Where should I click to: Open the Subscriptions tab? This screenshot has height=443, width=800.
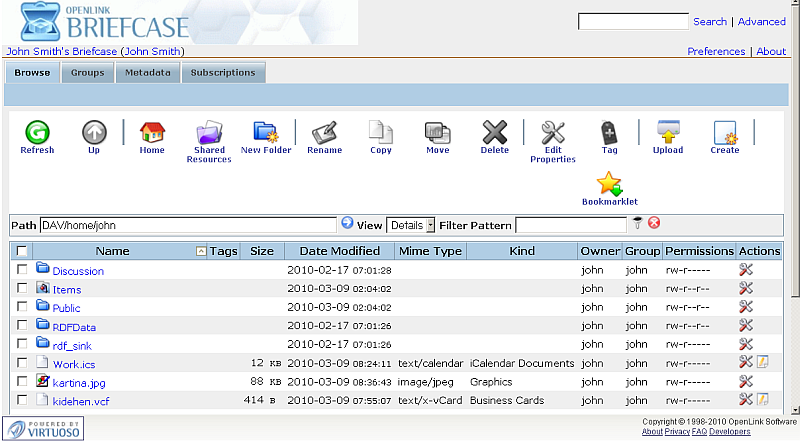pos(223,73)
